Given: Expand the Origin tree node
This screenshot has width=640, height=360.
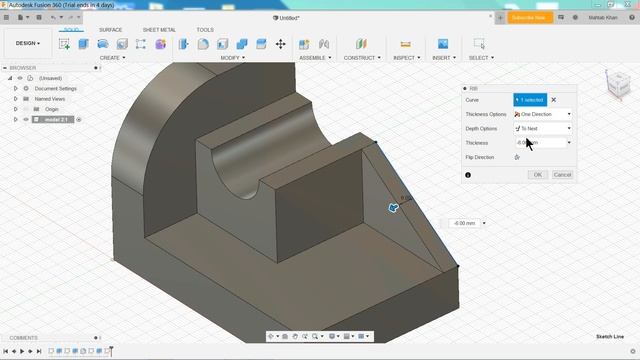Looking at the screenshot, I should [x=16, y=109].
